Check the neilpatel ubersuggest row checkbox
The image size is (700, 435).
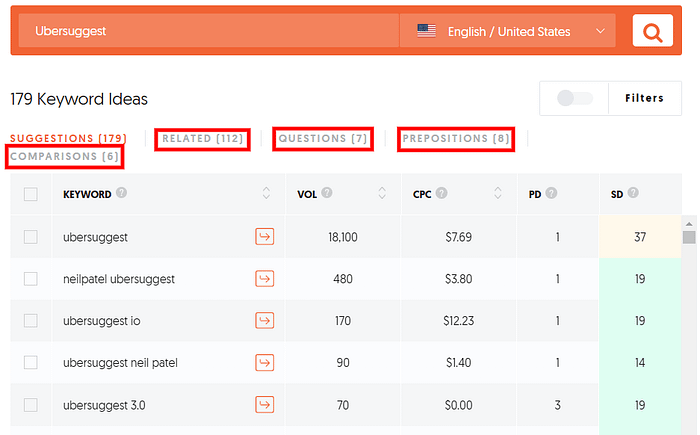tap(30, 279)
